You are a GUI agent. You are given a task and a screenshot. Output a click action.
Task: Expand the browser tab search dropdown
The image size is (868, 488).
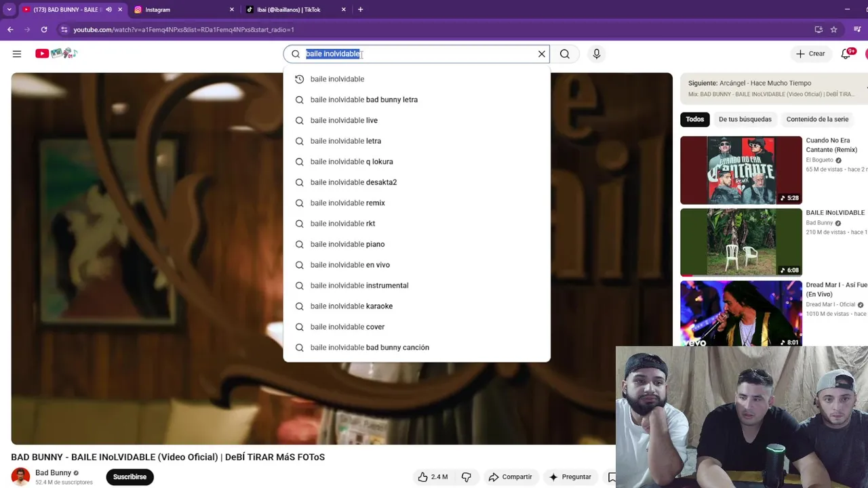tap(9, 9)
